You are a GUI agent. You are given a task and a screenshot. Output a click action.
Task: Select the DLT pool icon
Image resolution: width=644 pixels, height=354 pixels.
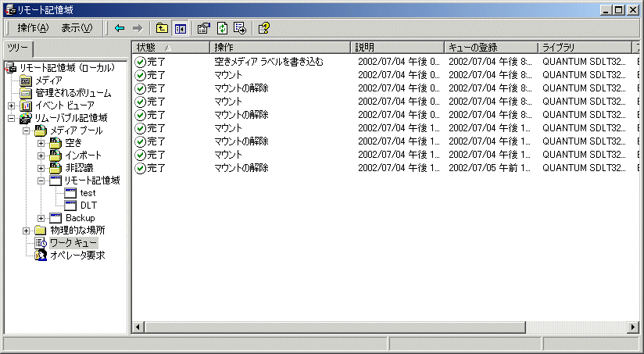[x=70, y=206]
